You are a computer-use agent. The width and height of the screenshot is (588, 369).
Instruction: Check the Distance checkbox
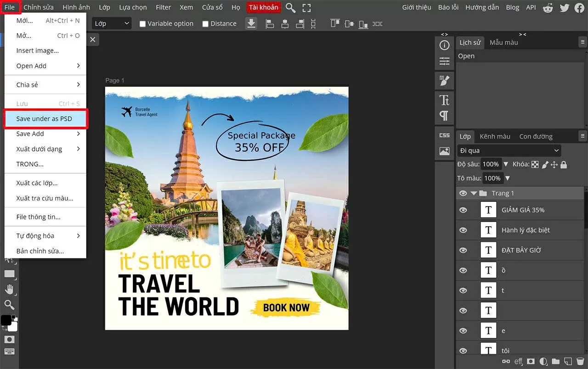click(205, 23)
